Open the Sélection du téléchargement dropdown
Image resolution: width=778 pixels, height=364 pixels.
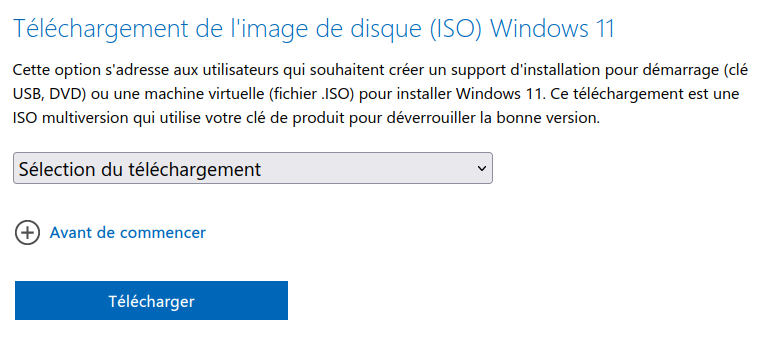click(253, 169)
